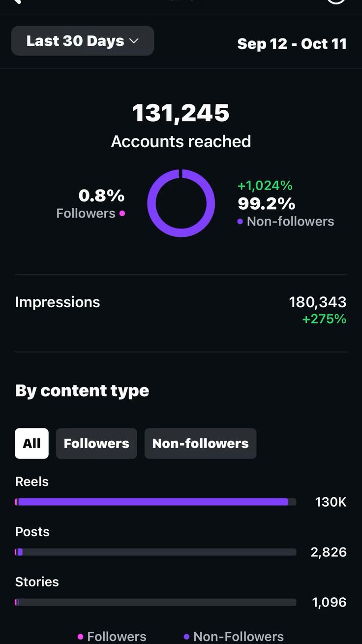Screen dimensions: 362x644
Task: Switch to the Non-followers content tab
Action: (x=200, y=443)
